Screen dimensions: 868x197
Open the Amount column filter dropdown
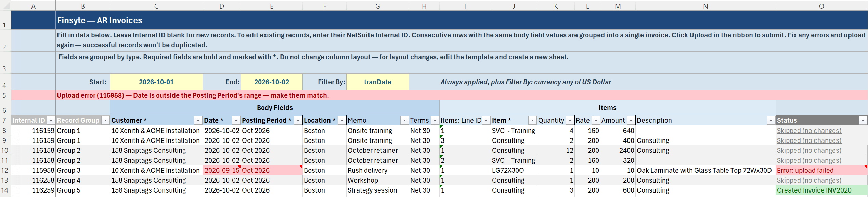[x=631, y=121]
